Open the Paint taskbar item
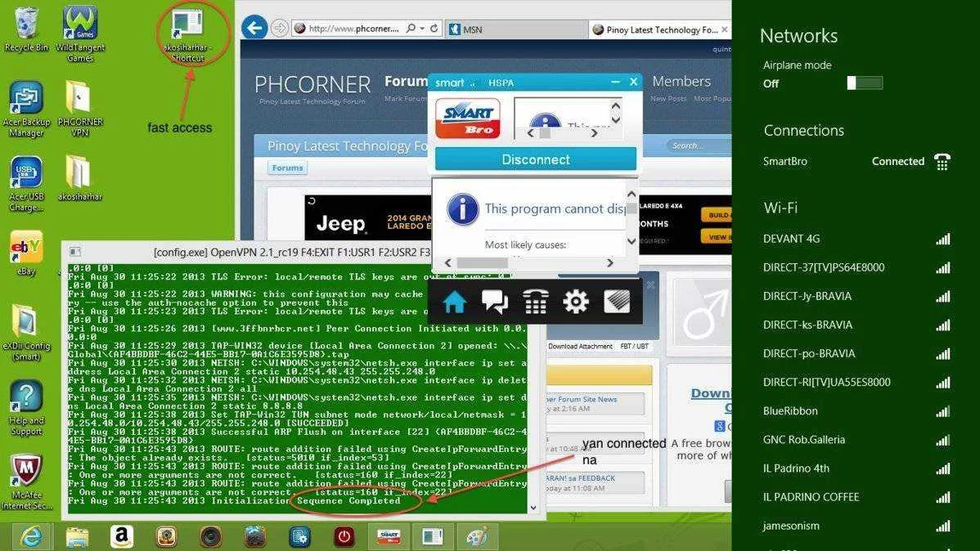 (x=477, y=536)
